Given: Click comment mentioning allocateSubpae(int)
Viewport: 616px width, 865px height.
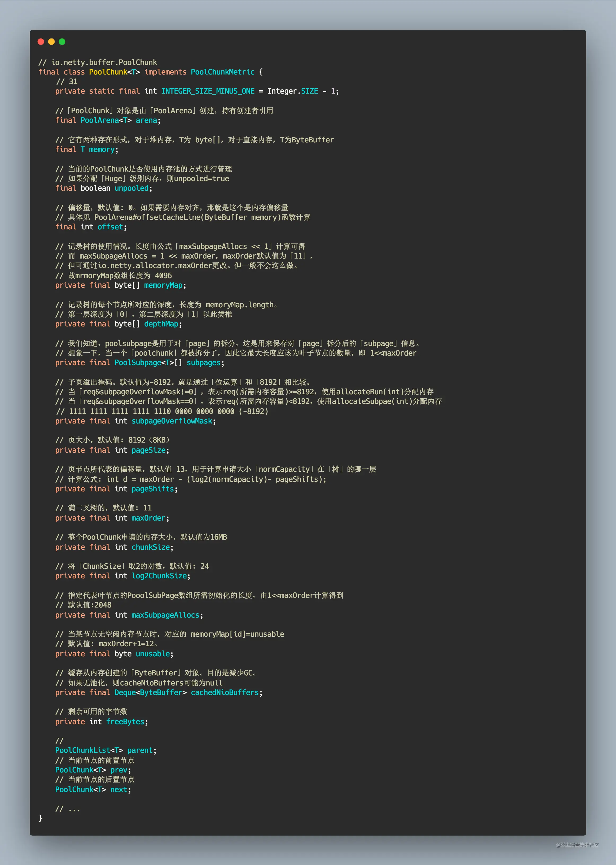Looking at the screenshot, I should coord(248,401).
